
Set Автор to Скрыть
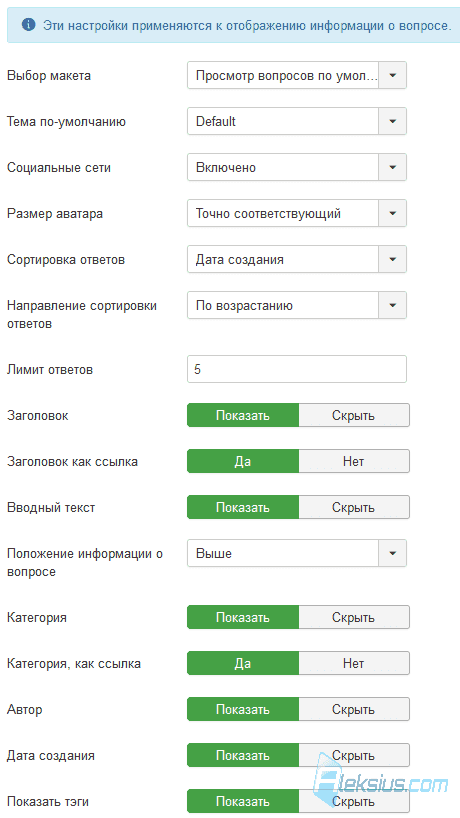tap(354, 709)
